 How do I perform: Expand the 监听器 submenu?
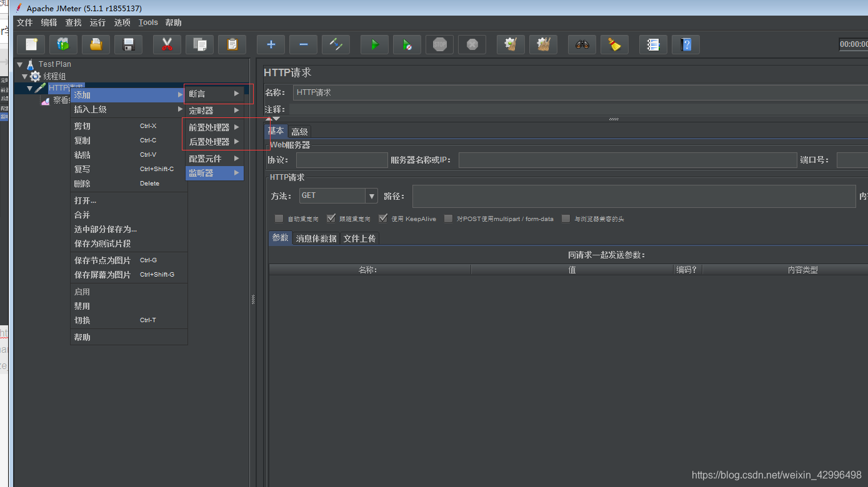pyautogui.click(x=214, y=173)
